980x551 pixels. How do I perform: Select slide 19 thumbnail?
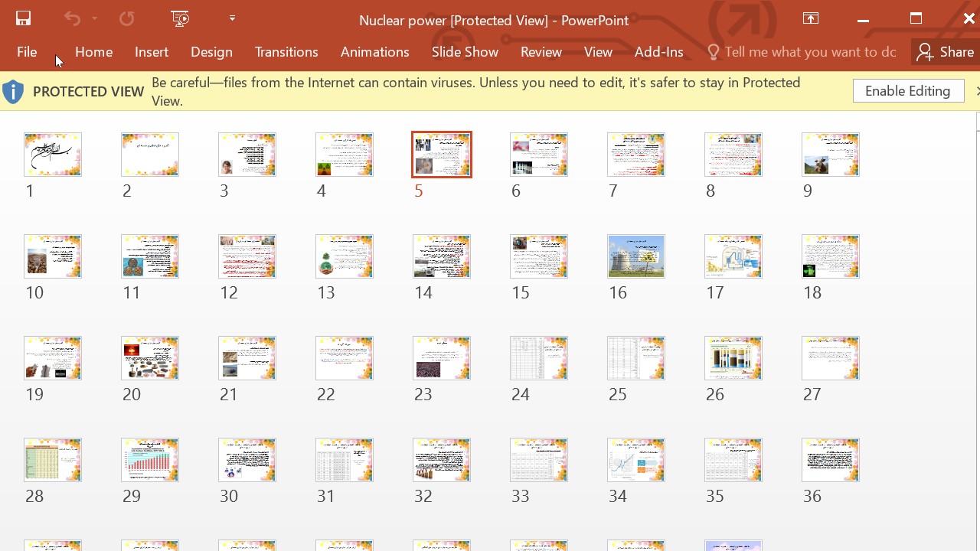pos(53,358)
